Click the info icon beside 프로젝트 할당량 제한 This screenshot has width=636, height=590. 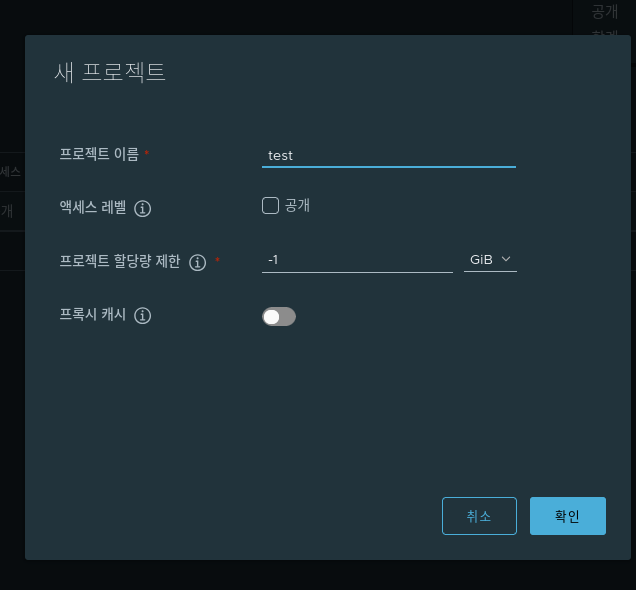click(x=197, y=262)
